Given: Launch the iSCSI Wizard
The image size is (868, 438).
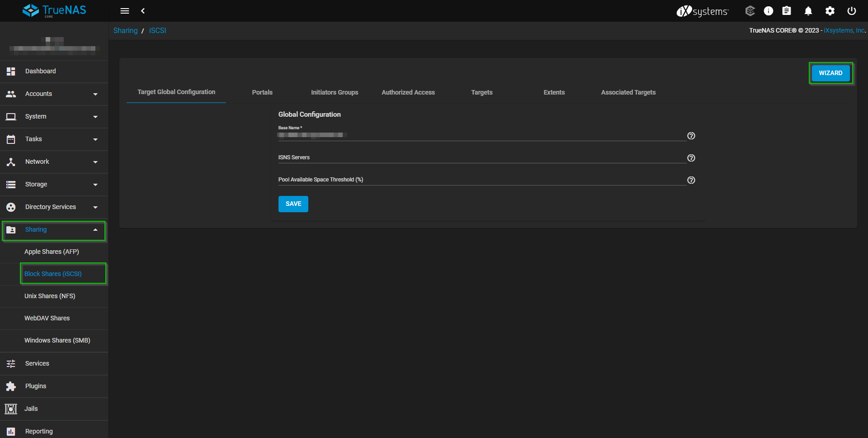Looking at the screenshot, I should coord(830,73).
